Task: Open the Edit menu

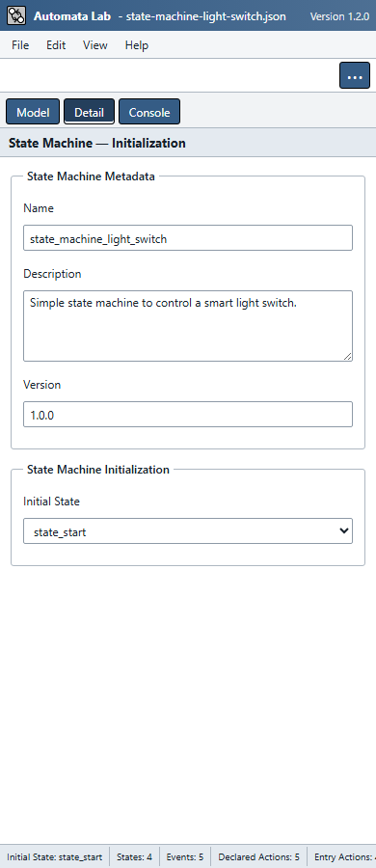Action: pos(56,45)
